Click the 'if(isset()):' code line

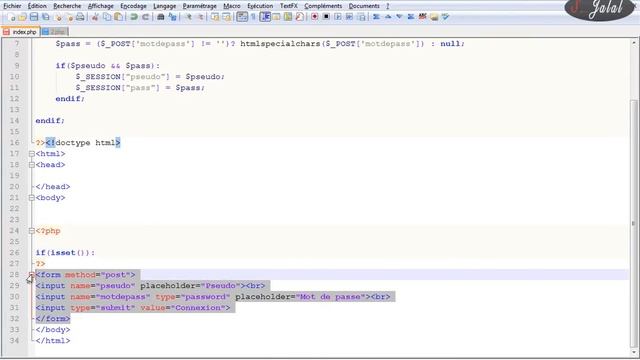(65, 253)
